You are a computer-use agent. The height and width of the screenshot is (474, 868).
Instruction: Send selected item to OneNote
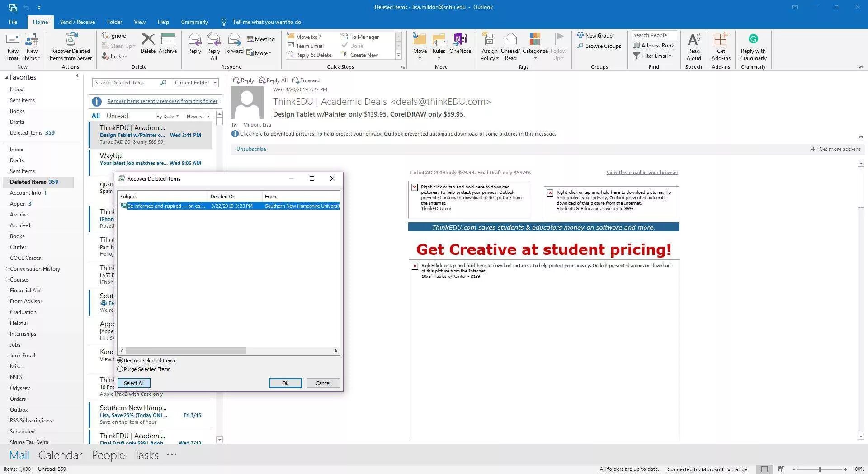pyautogui.click(x=460, y=44)
